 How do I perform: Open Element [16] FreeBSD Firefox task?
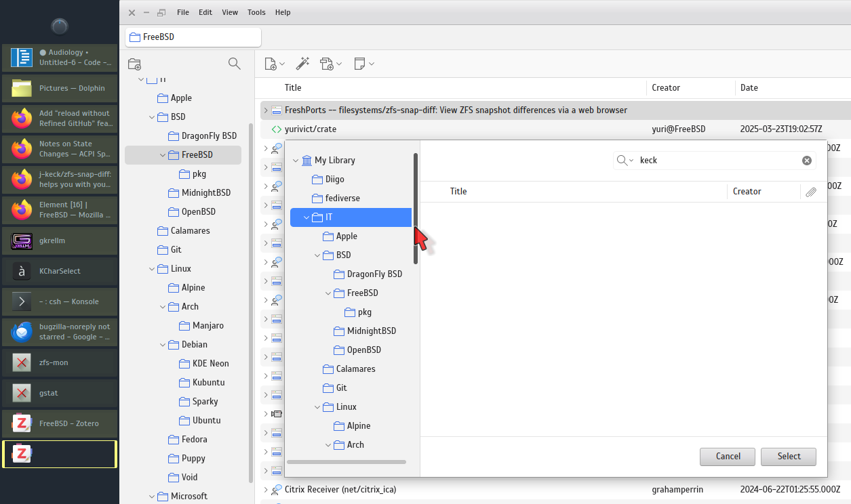(60, 210)
